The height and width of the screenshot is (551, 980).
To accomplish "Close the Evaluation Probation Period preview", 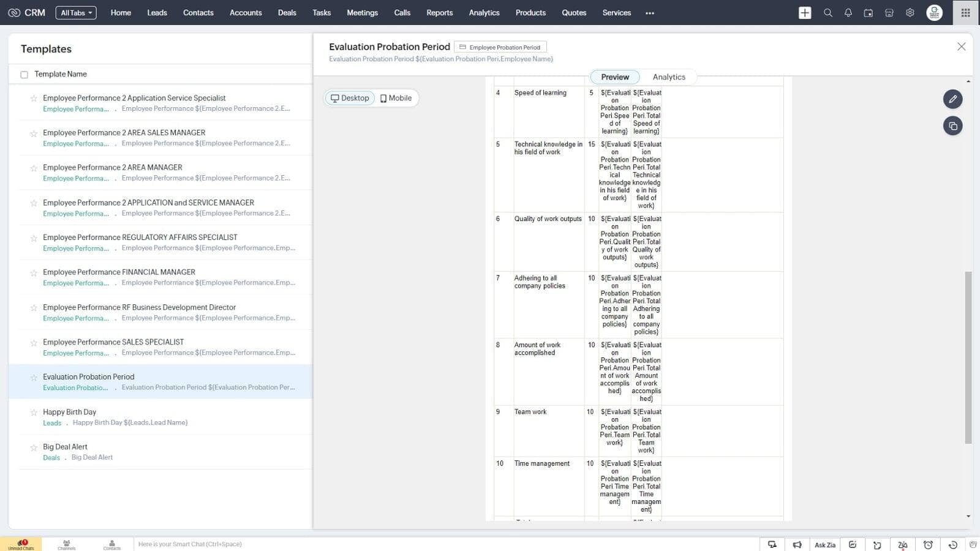I will pyautogui.click(x=961, y=47).
